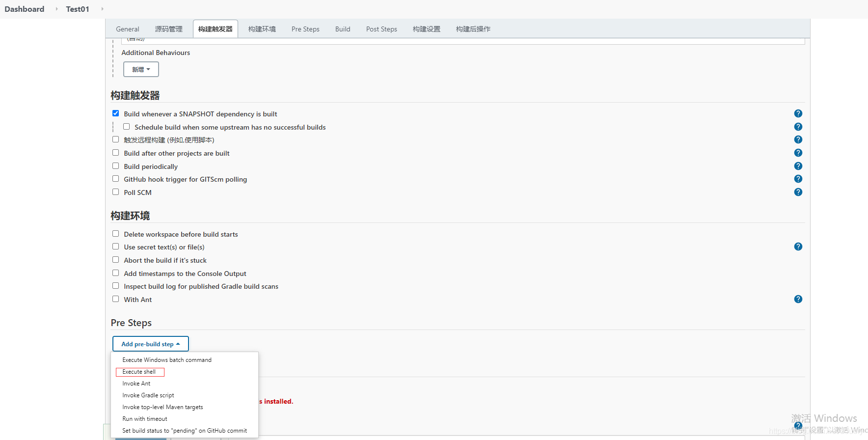The width and height of the screenshot is (868, 440).
Task: Click breadcrumb arrow after Dashboard
Action: (x=57, y=9)
